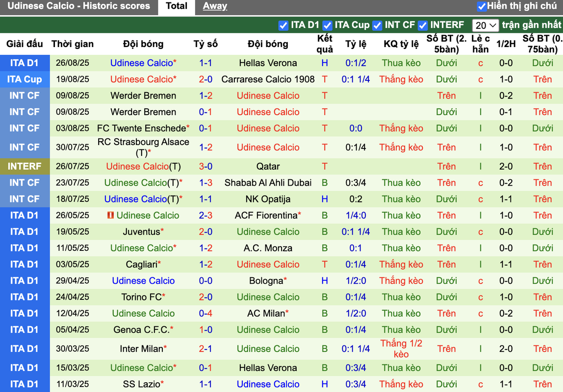Open the 0-4 score versus AC Milan
The height and width of the screenshot is (392, 563).
(x=205, y=314)
